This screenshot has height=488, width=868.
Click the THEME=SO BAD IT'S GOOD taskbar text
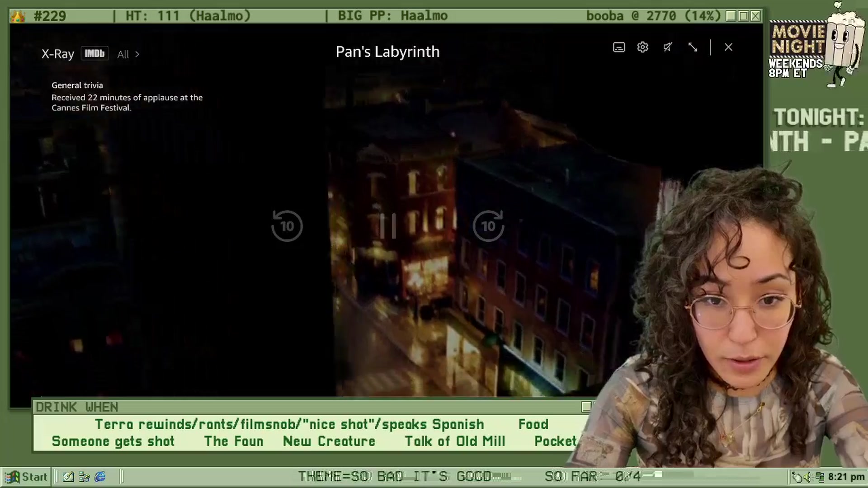(x=395, y=476)
